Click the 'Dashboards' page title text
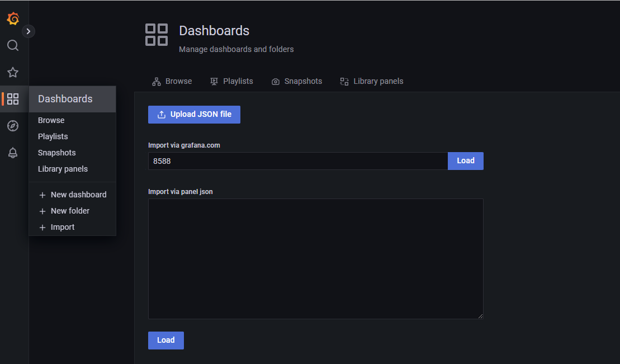Image resolution: width=620 pixels, height=364 pixels. tap(214, 31)
